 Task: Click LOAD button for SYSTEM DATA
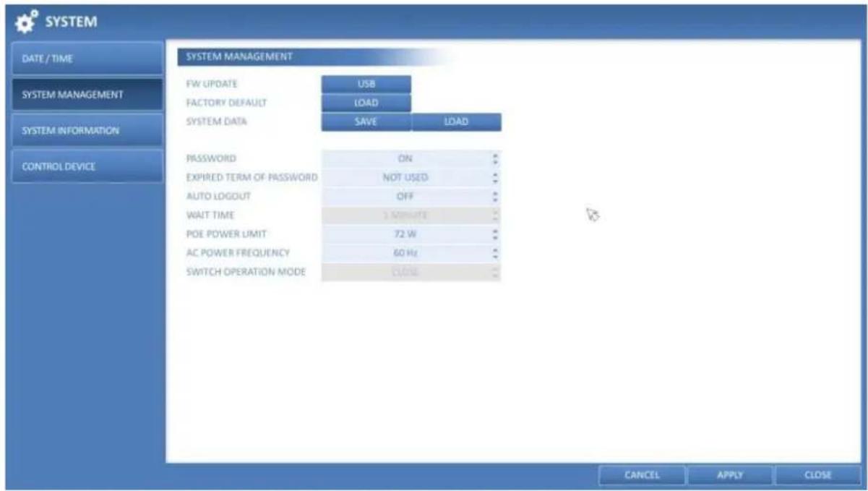[456, 122]
